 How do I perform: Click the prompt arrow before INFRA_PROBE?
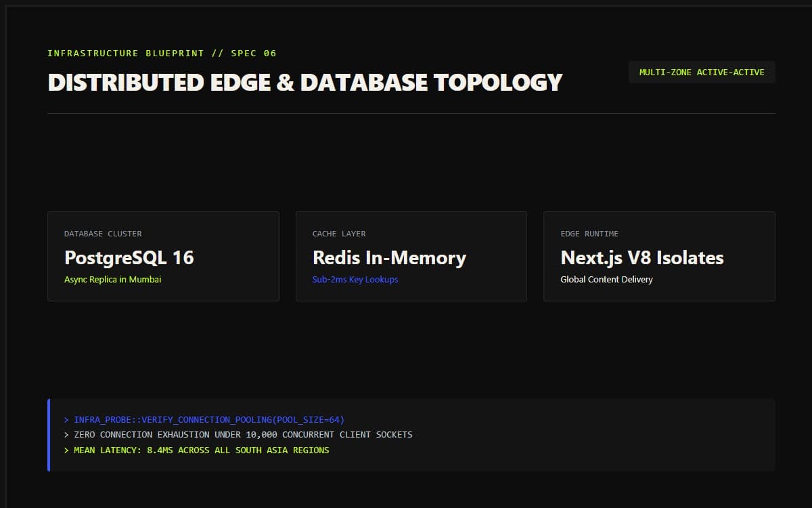tap(66, 420)
